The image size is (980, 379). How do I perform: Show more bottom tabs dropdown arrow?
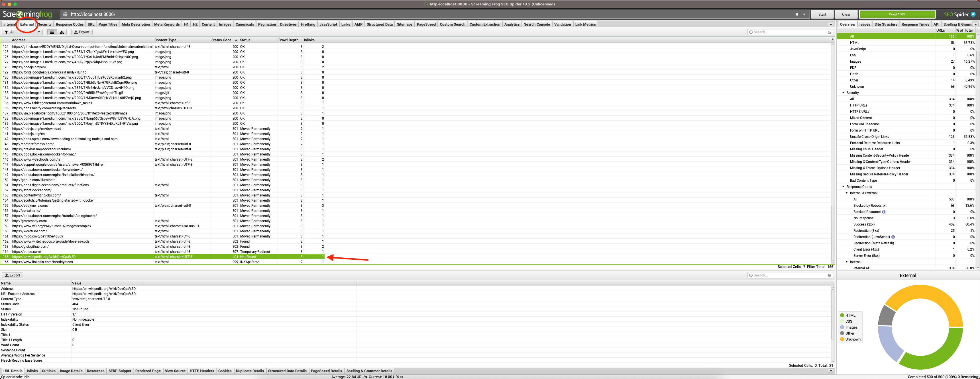(831, 371)
